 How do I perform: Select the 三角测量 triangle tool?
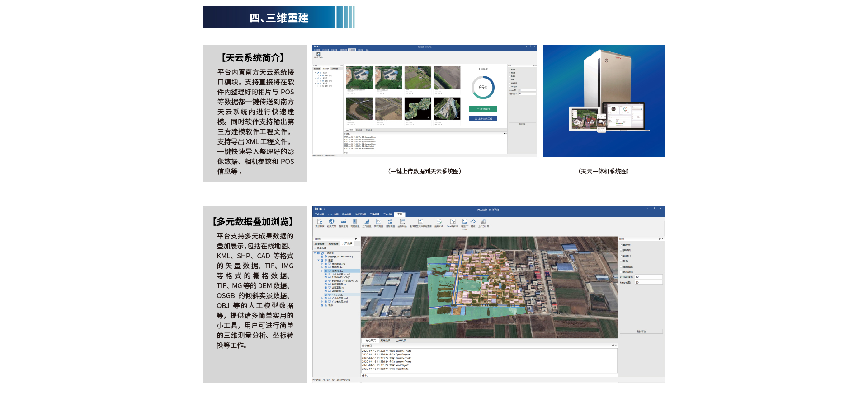(x=367, y=222)
